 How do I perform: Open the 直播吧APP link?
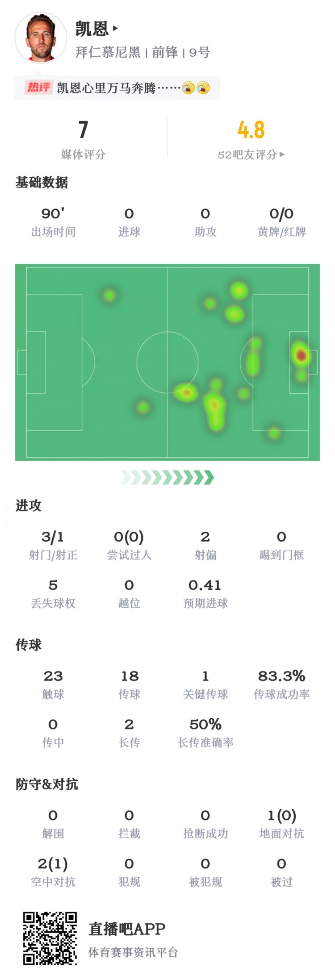(127, 929)
